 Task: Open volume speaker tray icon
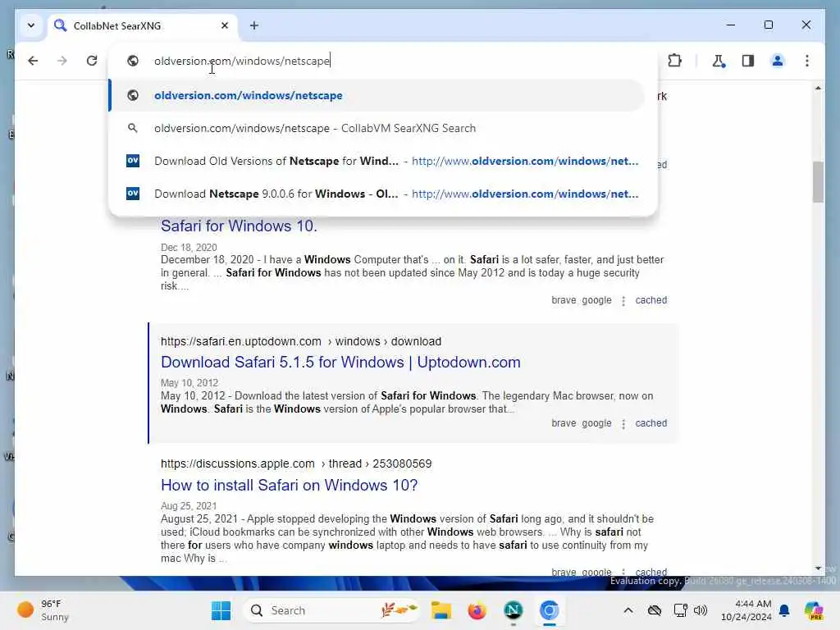click(701, 610)
